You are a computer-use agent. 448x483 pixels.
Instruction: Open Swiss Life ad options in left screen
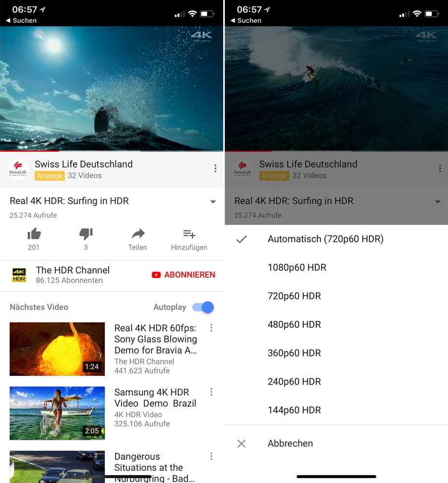[x=215, y=169]
